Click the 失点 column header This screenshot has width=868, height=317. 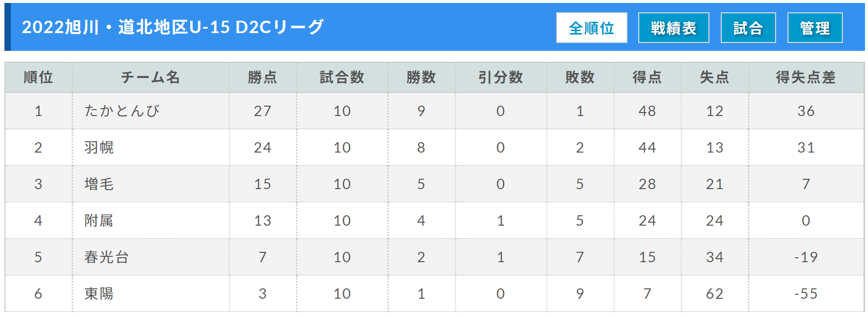[x=714, y=77]
